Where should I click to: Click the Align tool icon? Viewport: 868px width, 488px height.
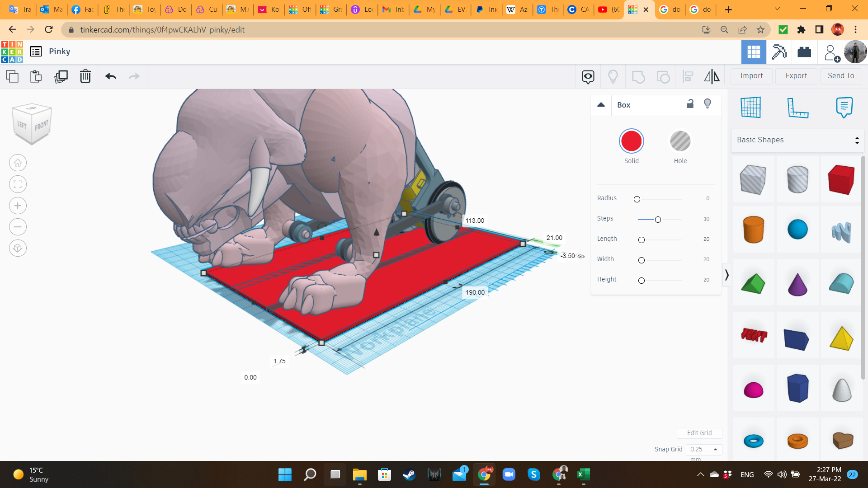pyautogui.click(x=688, y=76)
